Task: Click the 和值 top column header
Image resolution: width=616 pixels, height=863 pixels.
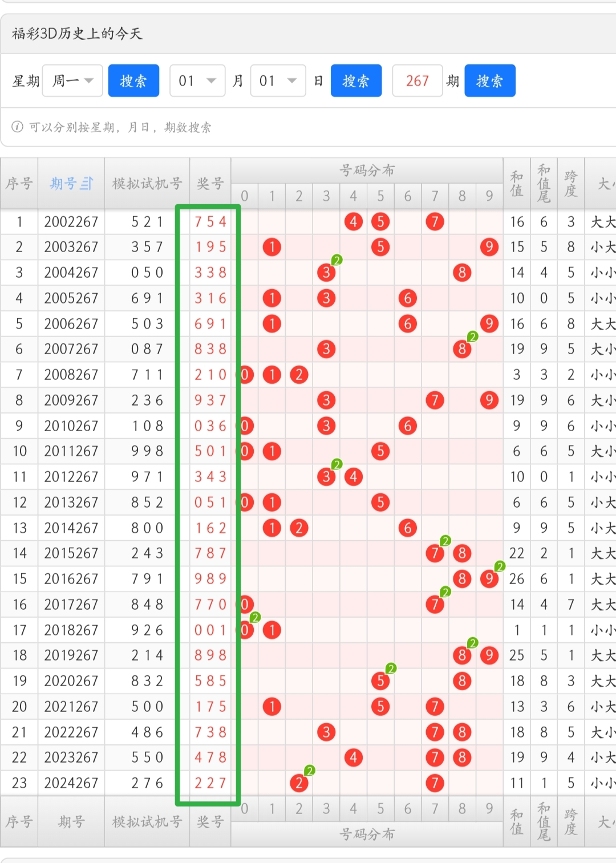Action: pos(517,184)
